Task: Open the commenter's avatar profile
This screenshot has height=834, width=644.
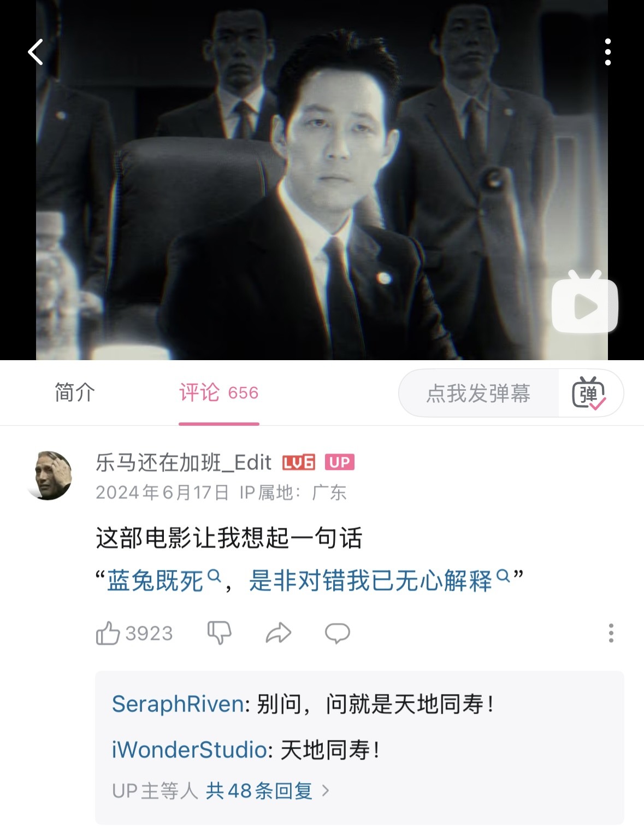Action: click(49, 475)
